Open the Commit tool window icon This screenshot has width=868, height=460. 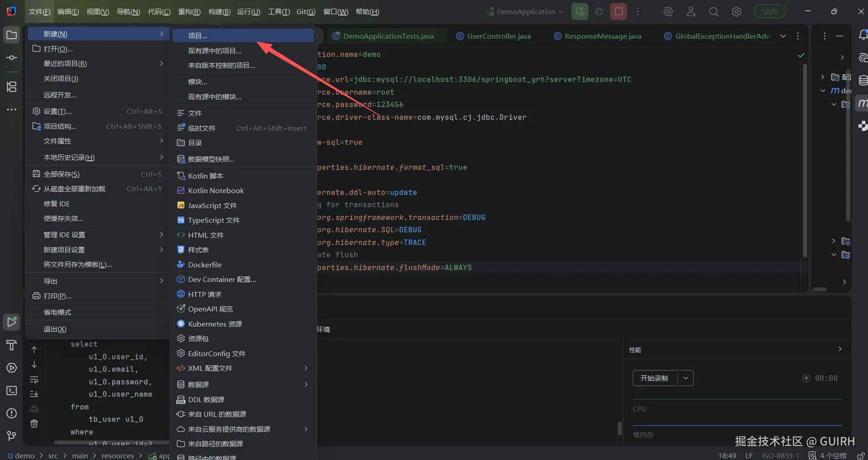[12, 58]
